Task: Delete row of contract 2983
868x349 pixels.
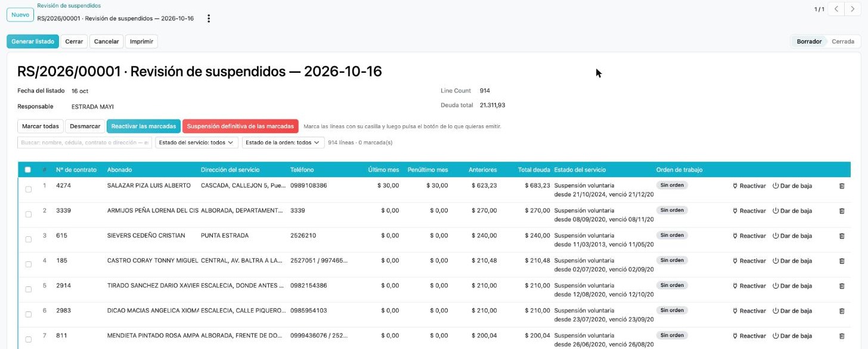Action: [842, 311]
